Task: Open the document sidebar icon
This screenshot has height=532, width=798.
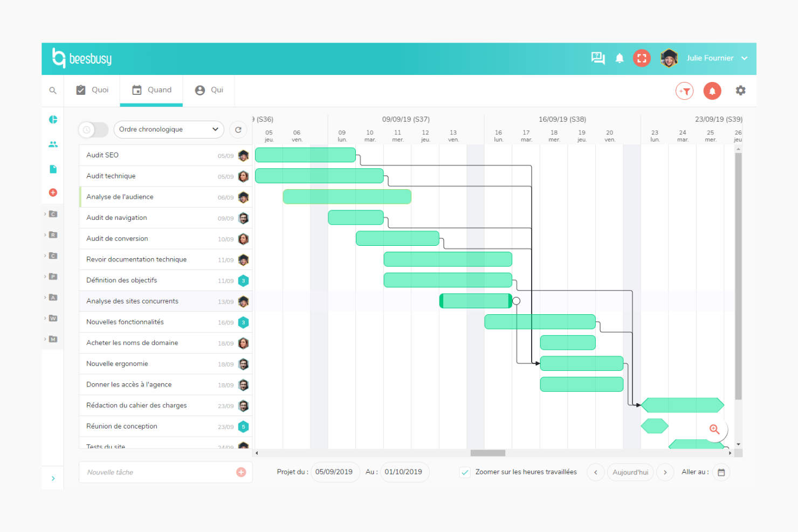Action: click(x=53, y=169)
